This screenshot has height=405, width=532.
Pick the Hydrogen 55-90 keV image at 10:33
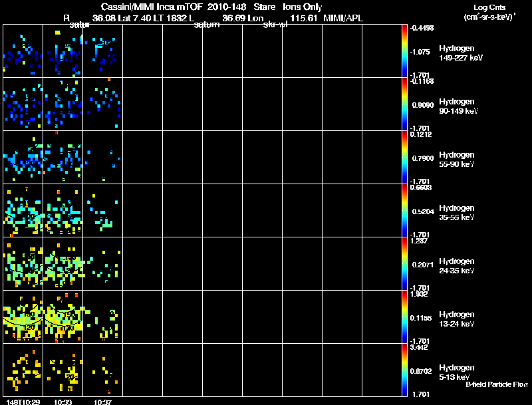[63, 158]
